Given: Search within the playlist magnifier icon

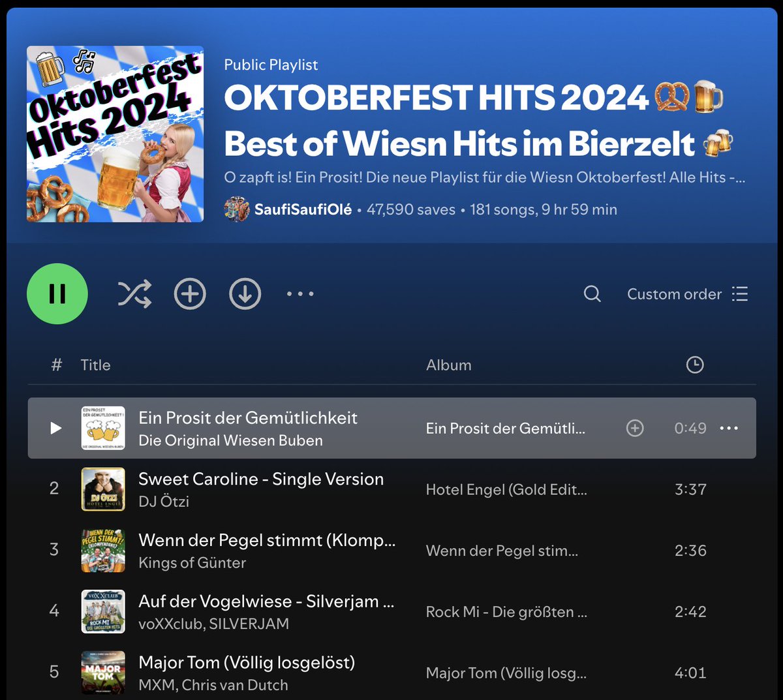Looking at the screenshot, I should click(x=592, y=294).
